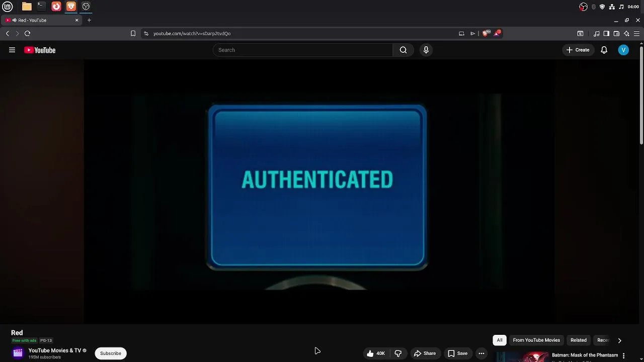644x362 pixels.
Task: Dislike the video with thumbs down
Action: tap(398, 353)
